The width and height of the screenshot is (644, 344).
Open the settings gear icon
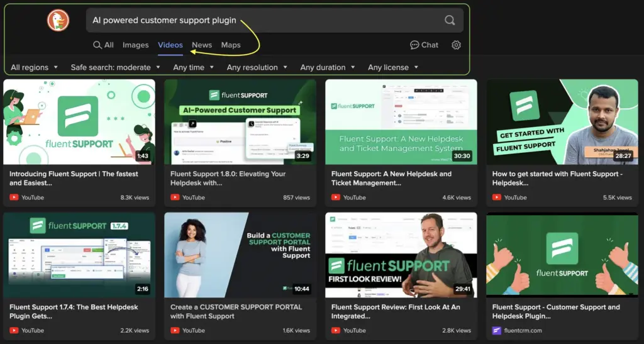tap(457, 45)
